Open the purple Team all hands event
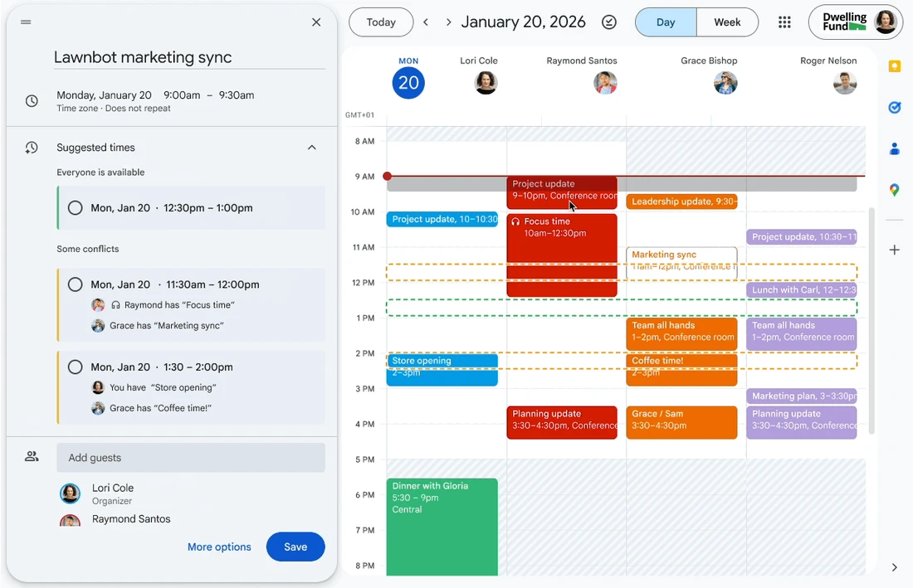The image size is (913, 588). pos(802,334)
